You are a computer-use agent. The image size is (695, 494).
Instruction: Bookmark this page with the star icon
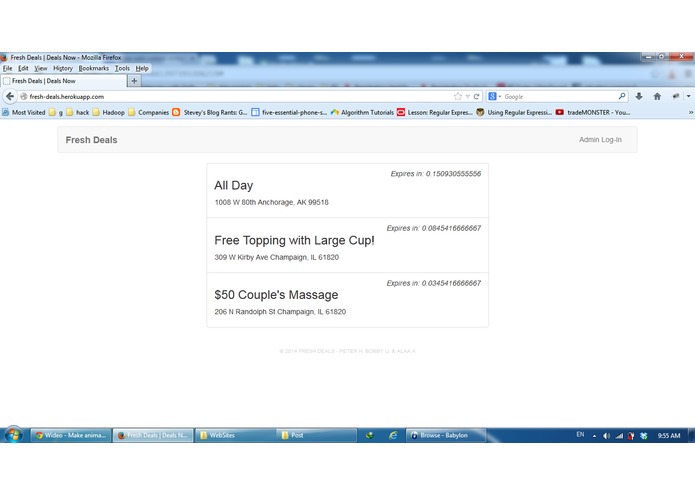point(458,96)
